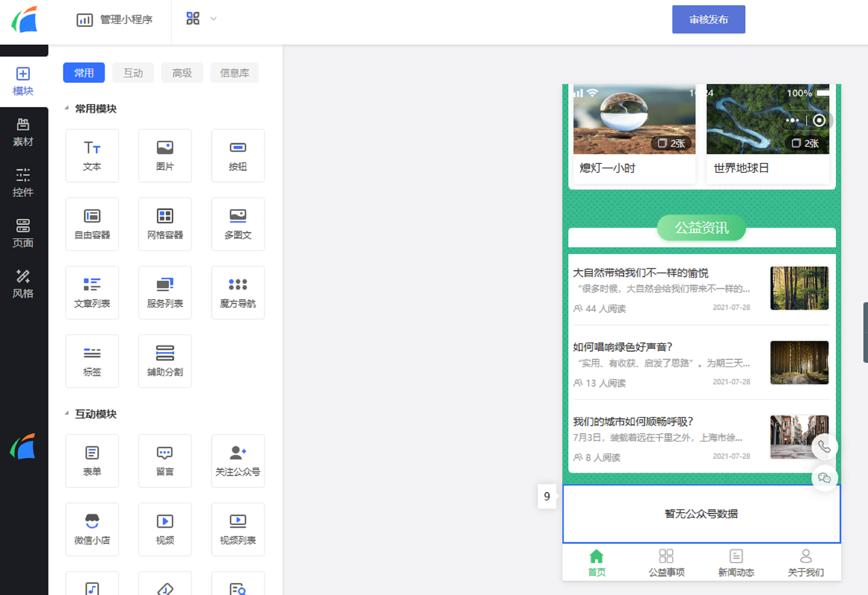Image resolution: width=868 pixels, height=595 pixels.
Task: Select the 图片 image module
Action: coord(165,155)
